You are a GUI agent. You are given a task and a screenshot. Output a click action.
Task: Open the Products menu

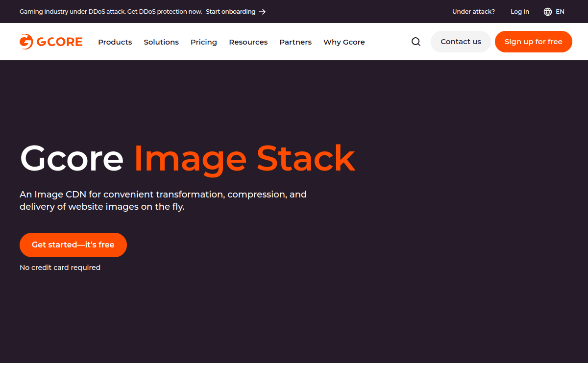[x=115, y=42]
